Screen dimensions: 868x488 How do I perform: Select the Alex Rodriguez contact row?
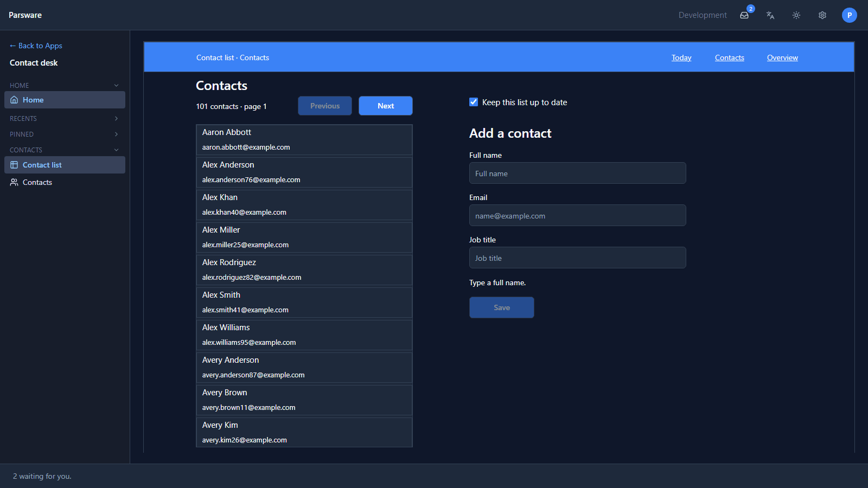click(x=304, y=270)
